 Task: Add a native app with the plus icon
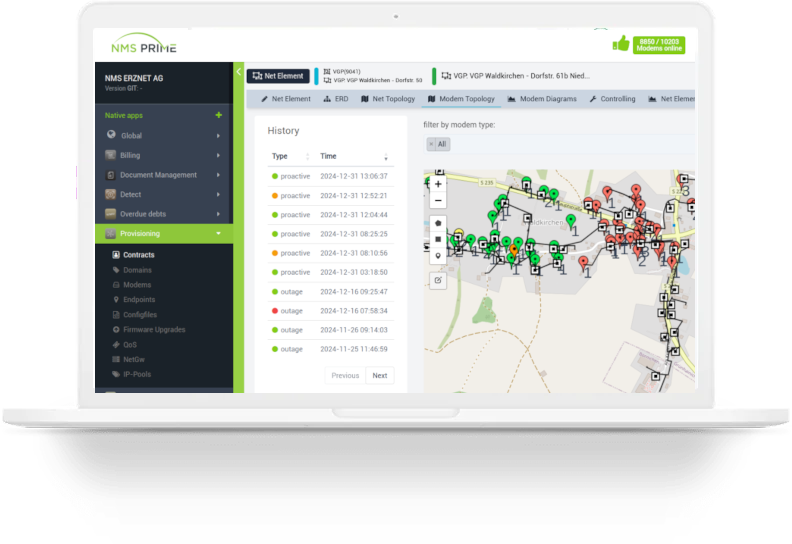pyautogui.click(x=219, y=115)
